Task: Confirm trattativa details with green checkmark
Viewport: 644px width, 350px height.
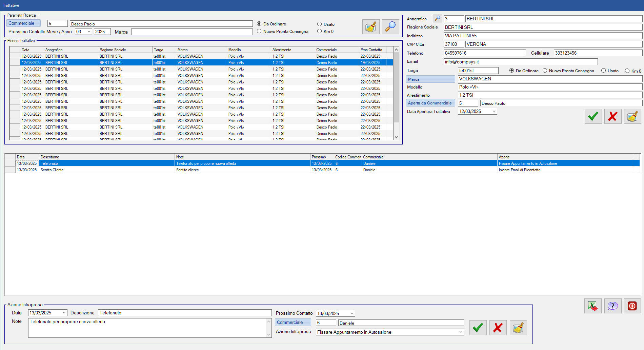Action: point(593,117)
